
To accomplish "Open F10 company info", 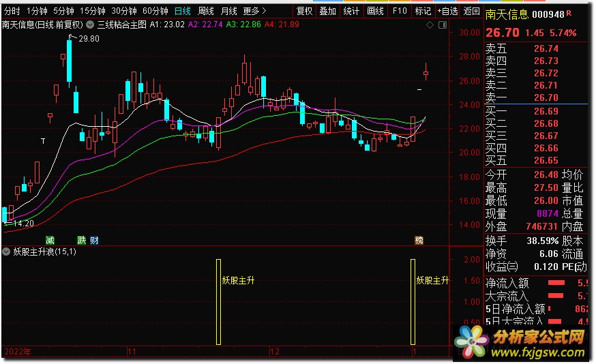I will [400, 11].
